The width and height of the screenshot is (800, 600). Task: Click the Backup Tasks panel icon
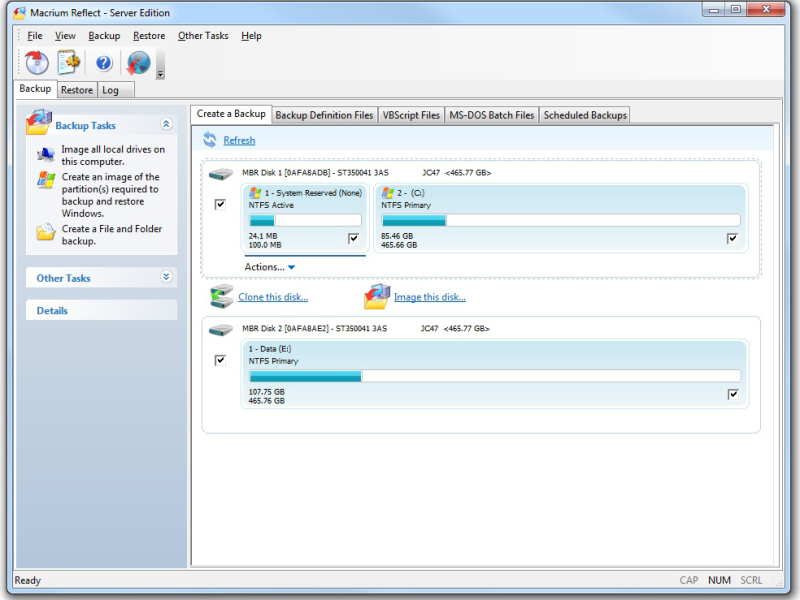coord(39,122)
